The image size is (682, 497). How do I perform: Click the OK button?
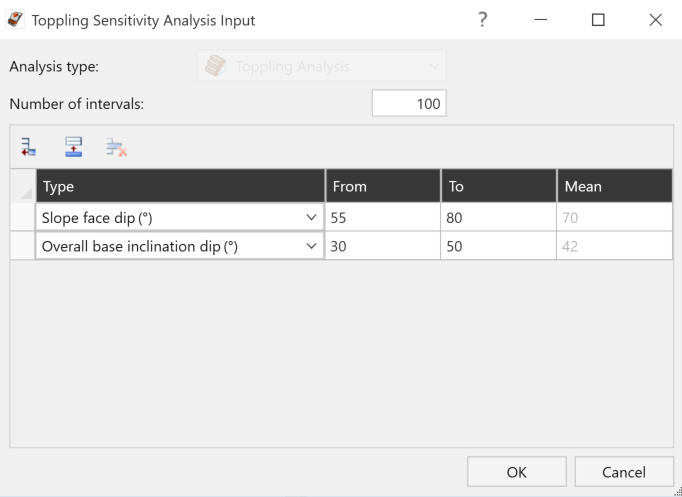[x=517, y=472]
